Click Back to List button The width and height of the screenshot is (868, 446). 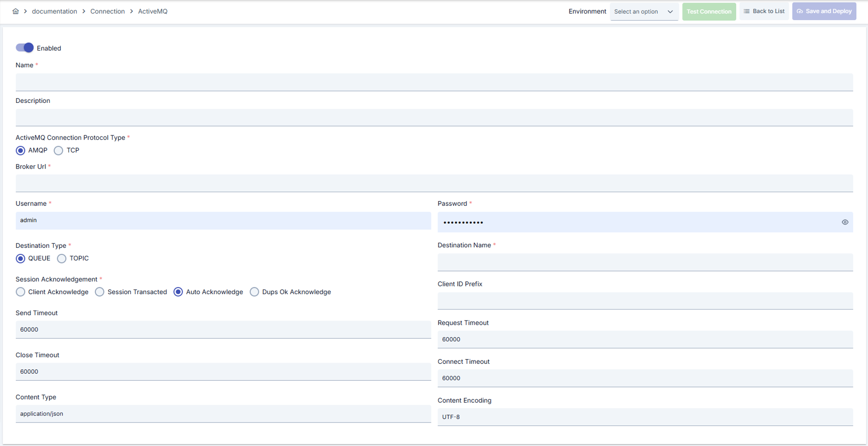(x=764, y=11)
